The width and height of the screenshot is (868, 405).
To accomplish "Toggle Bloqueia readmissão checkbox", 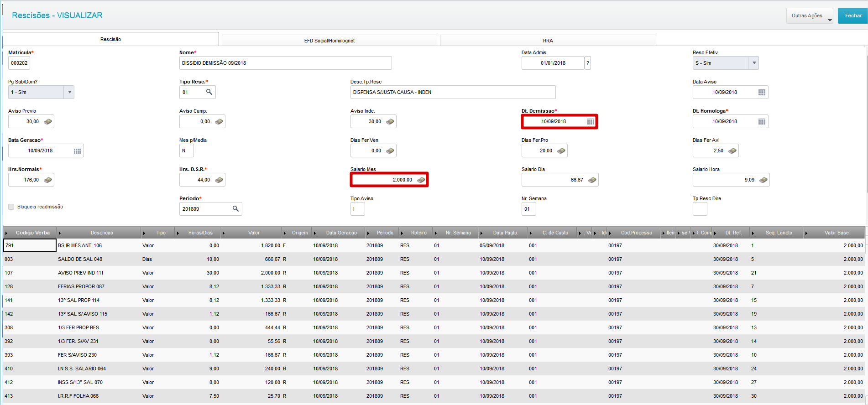I will point(11,207).
